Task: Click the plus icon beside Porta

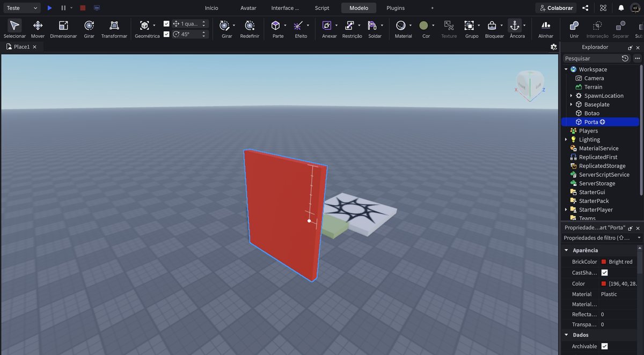Action: (x=603, y=122)
